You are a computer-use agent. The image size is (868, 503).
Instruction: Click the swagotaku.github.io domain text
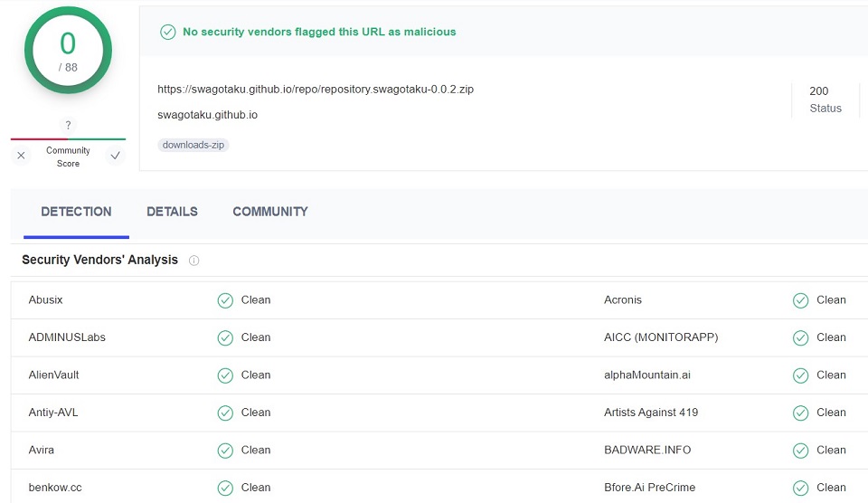click(208, 115)
